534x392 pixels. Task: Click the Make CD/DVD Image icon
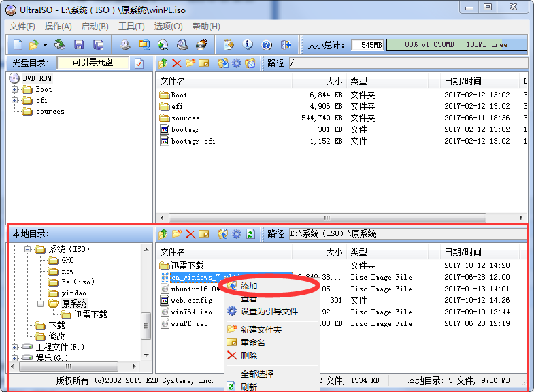coord(125,45)
